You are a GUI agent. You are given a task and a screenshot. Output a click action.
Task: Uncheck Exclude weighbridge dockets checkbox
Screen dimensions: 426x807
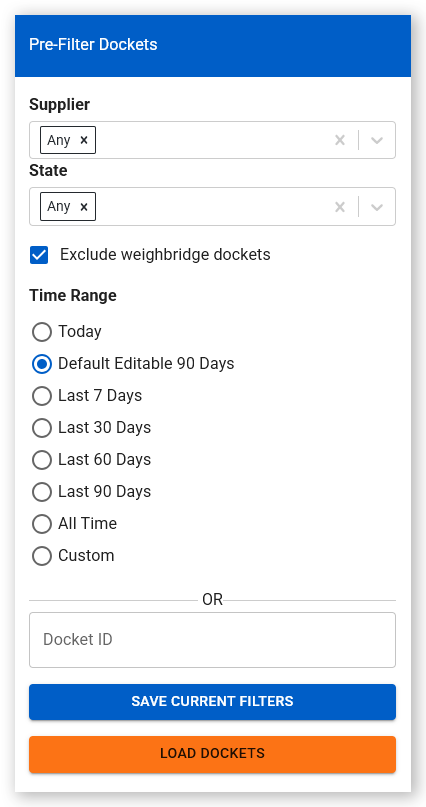pos(39,255)
